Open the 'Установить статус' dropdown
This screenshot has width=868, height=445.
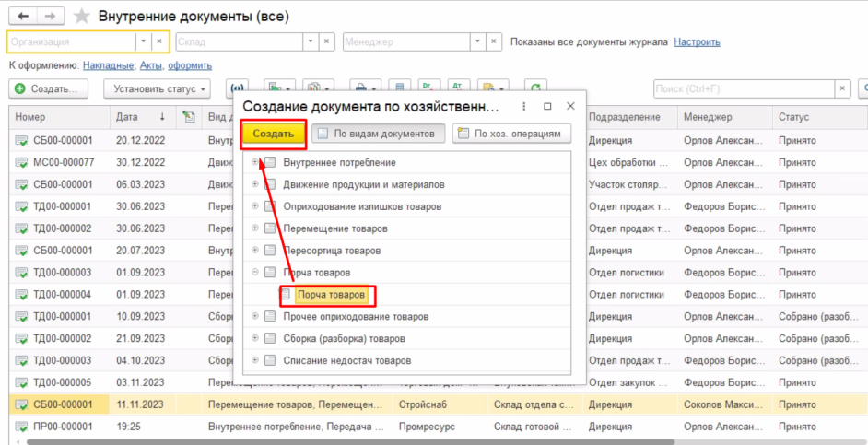pyautogui.click(x=157, y=88)
